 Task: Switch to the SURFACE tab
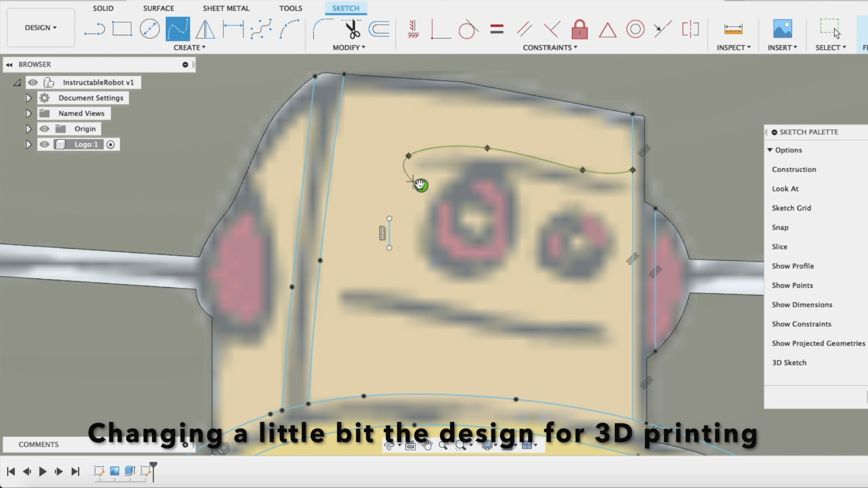point(158,8)
